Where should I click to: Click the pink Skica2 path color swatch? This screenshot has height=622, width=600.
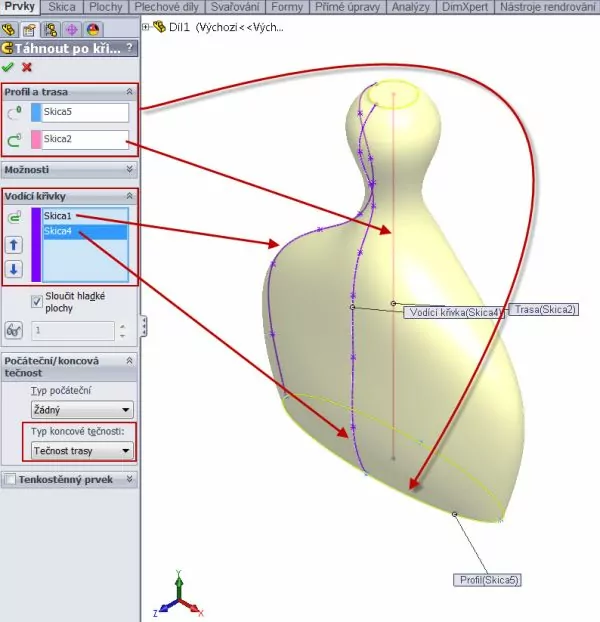click(x=36, y=139)
